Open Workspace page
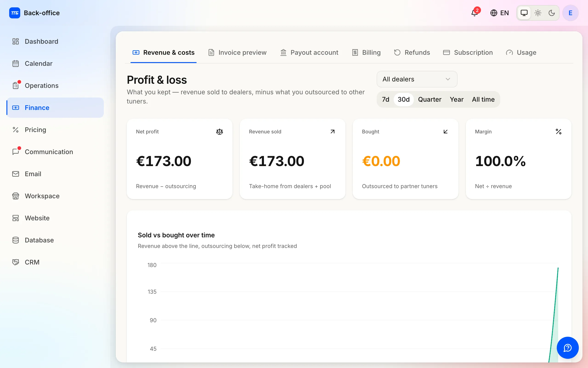Image resolution: width=588 pixels, height=368 pixels. pos(55,196)
